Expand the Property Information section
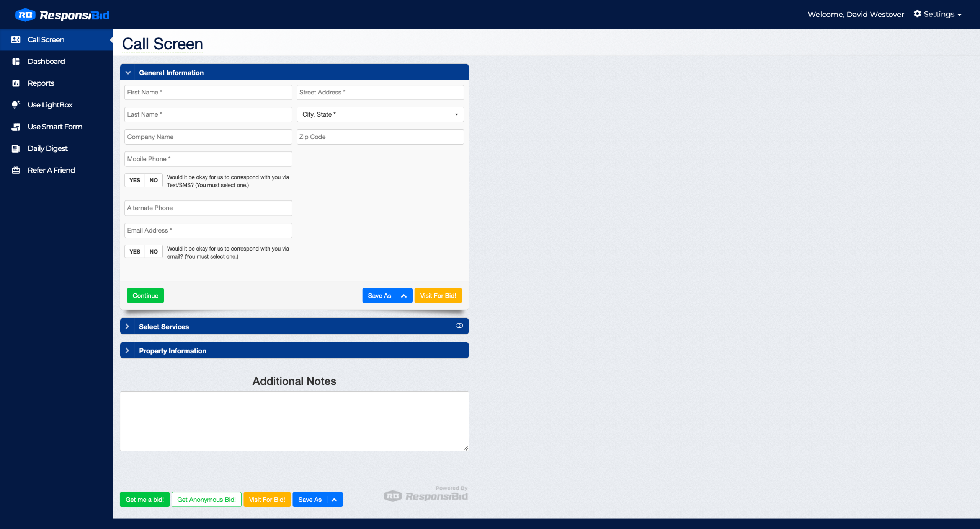 pyautogui.click(x=127, y=351)
